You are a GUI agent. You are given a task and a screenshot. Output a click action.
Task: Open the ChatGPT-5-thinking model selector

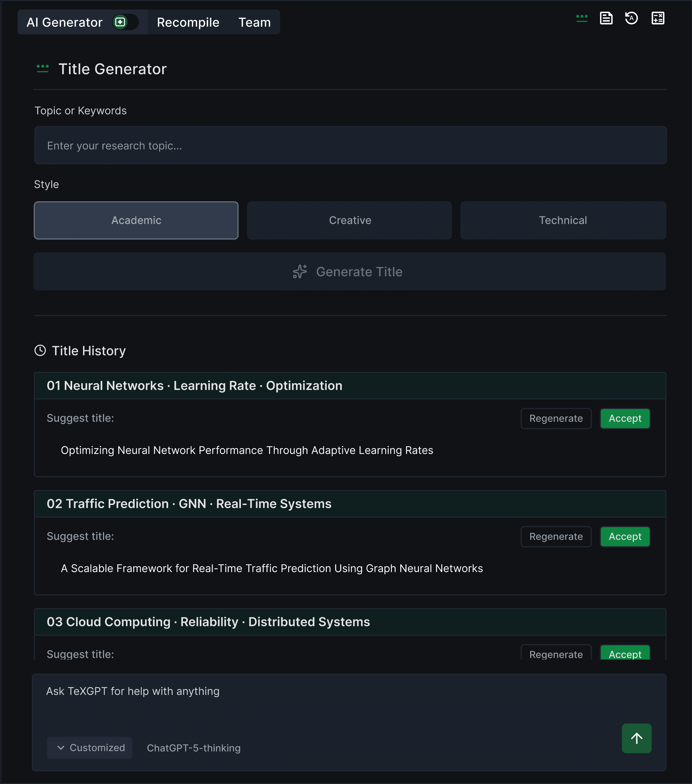pyautogui.click(x=193, y=748)
